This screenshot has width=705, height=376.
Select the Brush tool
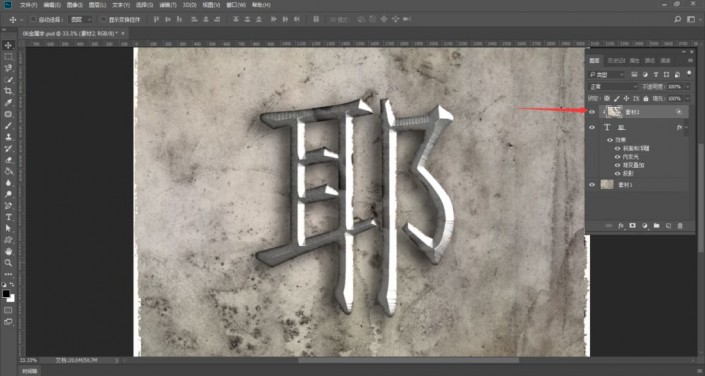click(8, 125)
